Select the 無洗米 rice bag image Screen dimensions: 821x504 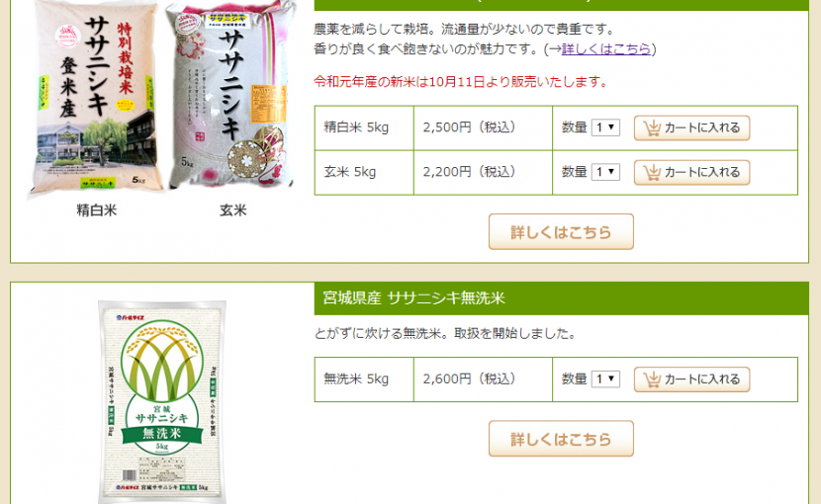tap(162, 402)
